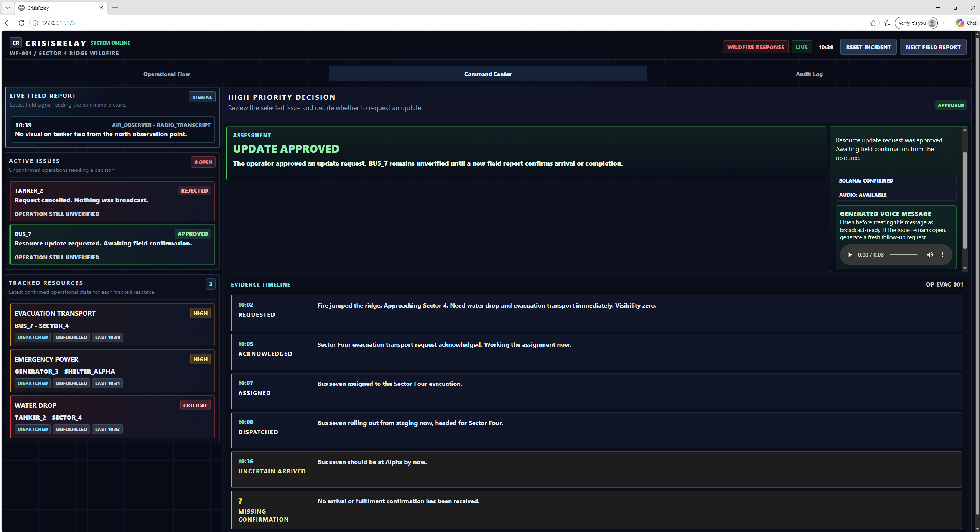Select the 10:05 ACKNOWLEDGED timeline entry
Screen dimensions: 980x532
pyautogui.click(x=596, y=352)
